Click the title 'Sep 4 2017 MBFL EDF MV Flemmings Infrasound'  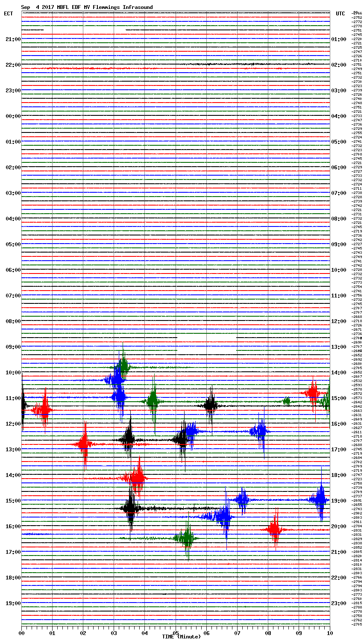[x=87, y=7]
